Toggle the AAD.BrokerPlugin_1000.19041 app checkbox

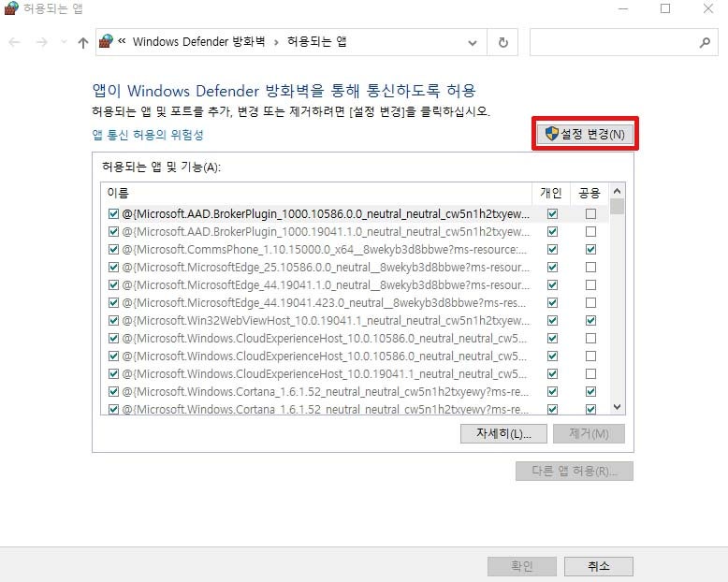click(113, 232)
